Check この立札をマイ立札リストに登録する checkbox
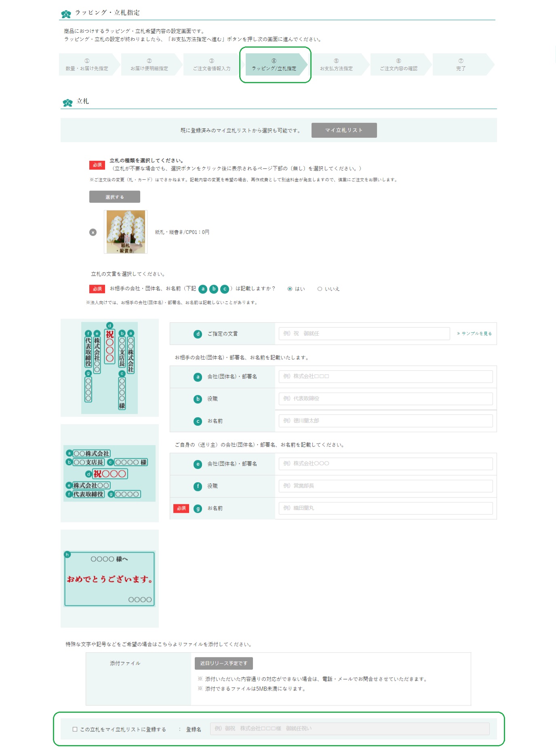Viewport: 556px width, 756px height. tap(75, 729)
